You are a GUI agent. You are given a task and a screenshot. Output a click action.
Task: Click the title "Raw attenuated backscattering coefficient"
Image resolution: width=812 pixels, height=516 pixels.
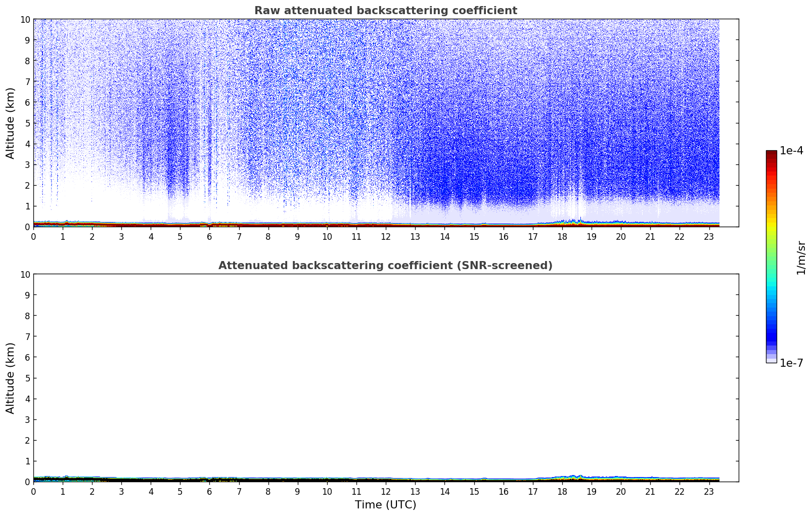tap(386, 11)
